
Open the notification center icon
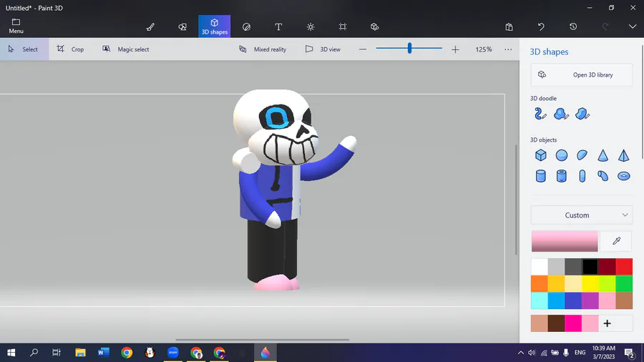630,353
